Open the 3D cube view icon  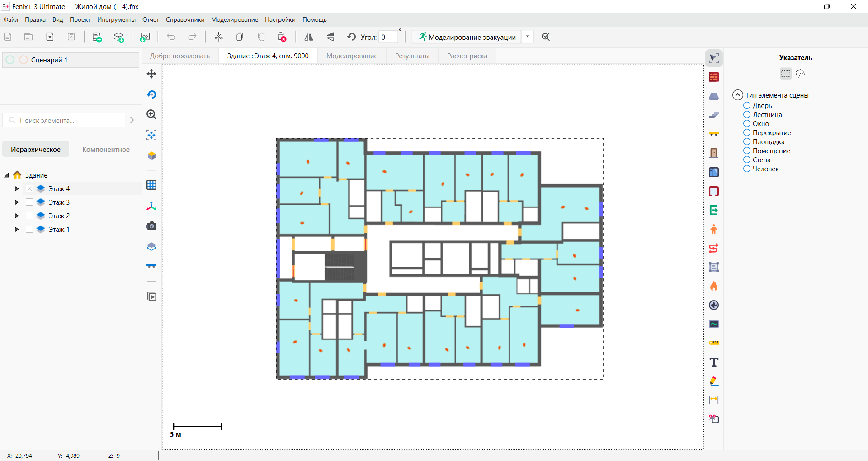pyautogui.click(x=151, y=155)
